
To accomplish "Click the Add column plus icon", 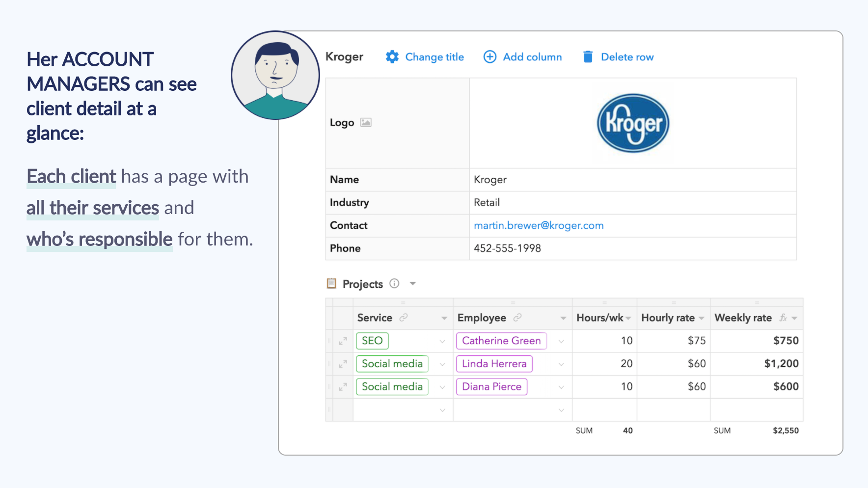I will coord(490,57).
